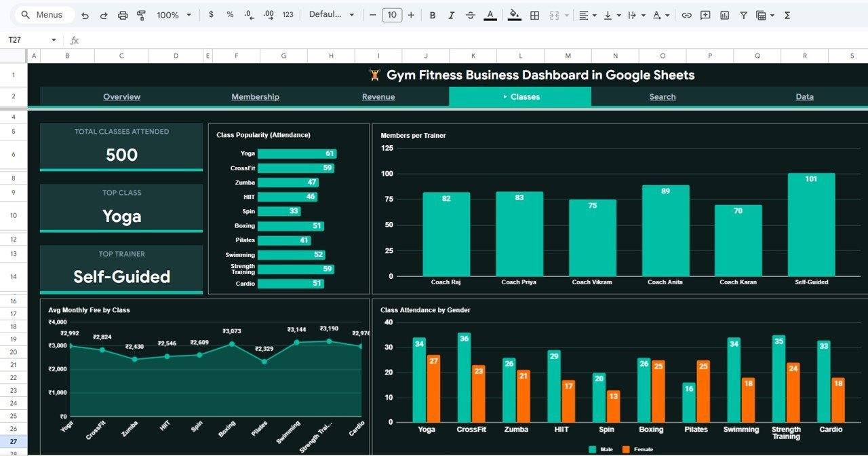Toggle bold formatting

pyautogui.click(x=433, y=15)
